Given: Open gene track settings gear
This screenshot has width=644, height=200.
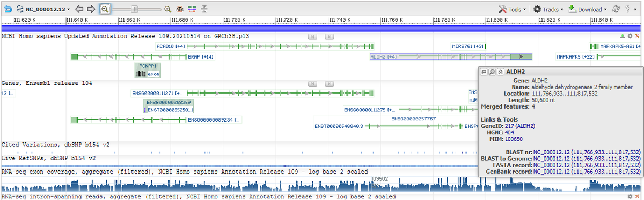Looking at the screenshot, I should point(630,36).
